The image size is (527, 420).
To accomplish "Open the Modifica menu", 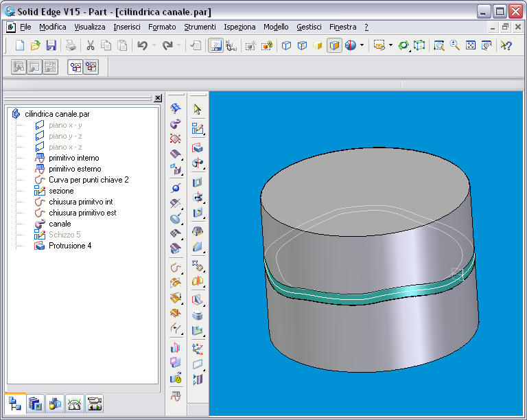I will click(x=52, y=27).
